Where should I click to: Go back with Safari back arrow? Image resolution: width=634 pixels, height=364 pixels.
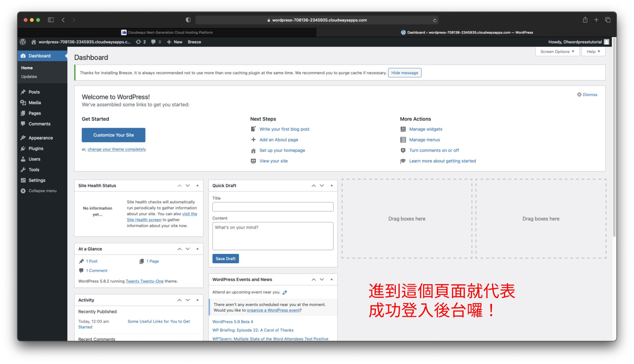pos(63,20)
